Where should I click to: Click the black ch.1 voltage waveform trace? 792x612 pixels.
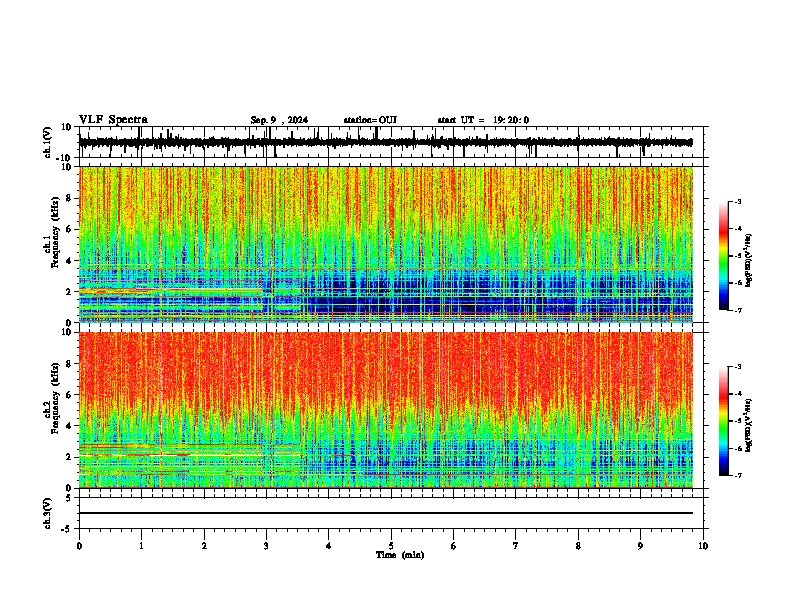click(386, 142)
